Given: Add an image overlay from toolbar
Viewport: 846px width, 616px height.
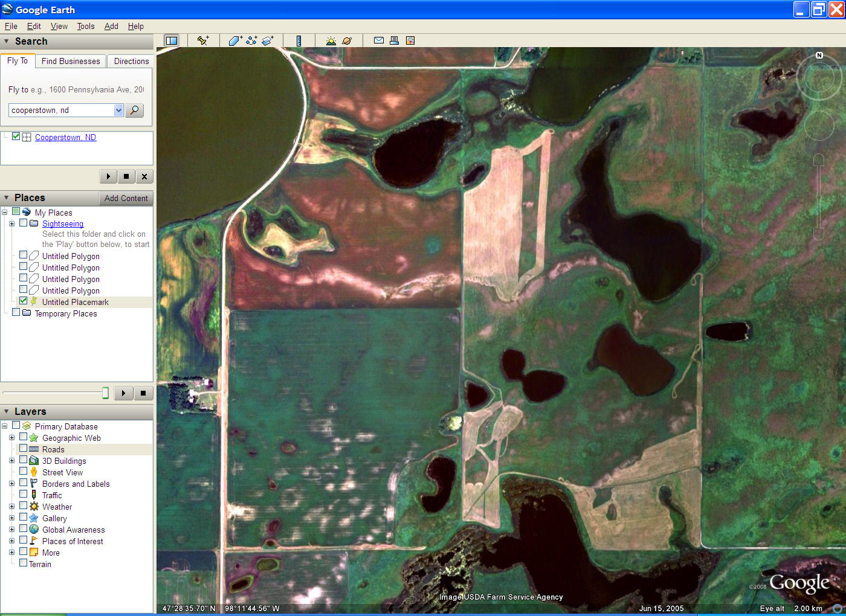Looking at the screenshot, I should (268, 40).
